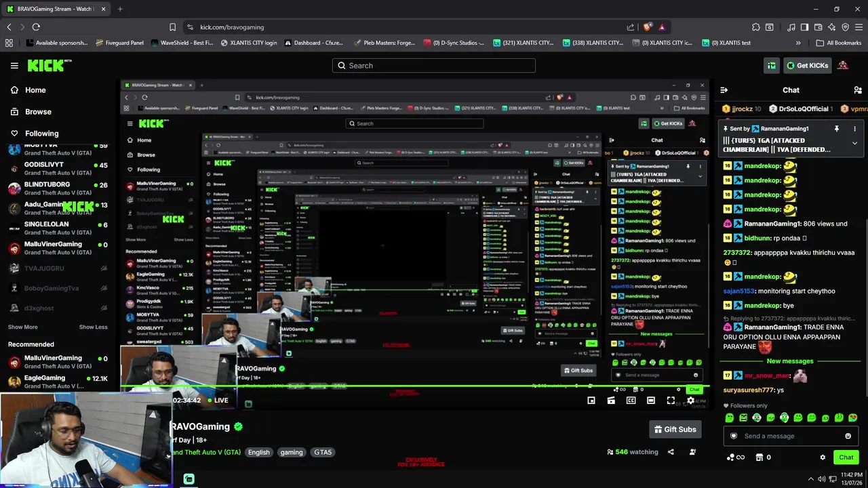Open the Windows volume tray icon
This screenshot has width=868, height=488.
[822, 479]
